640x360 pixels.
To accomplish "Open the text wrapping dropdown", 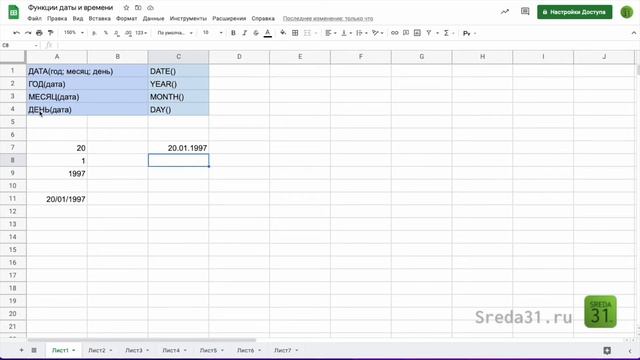I will (362, 33).
